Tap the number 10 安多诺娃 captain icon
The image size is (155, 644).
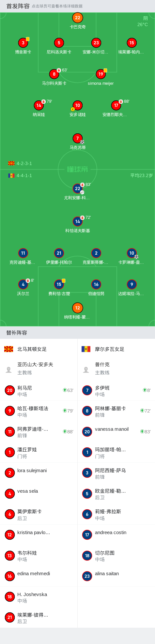click(x=73, y=109)
